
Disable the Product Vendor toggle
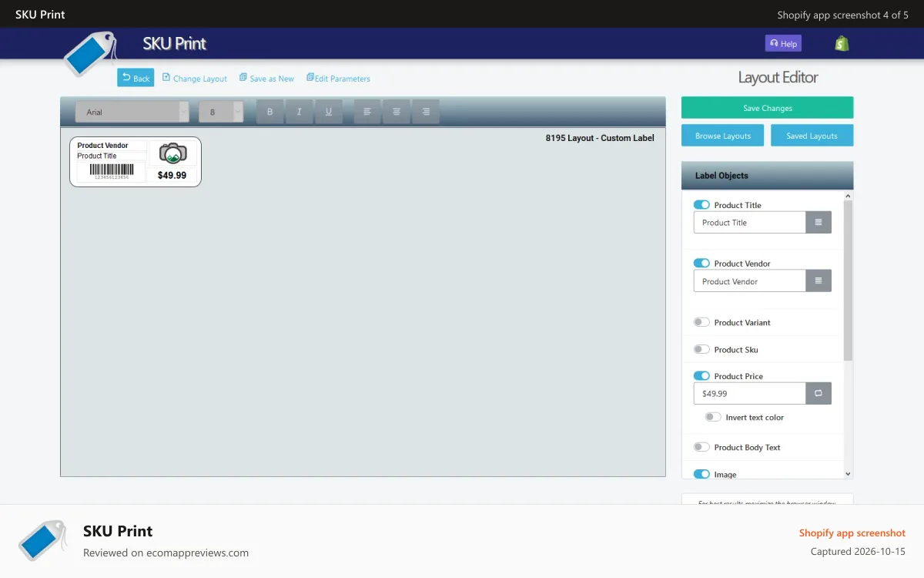[701, 264]
